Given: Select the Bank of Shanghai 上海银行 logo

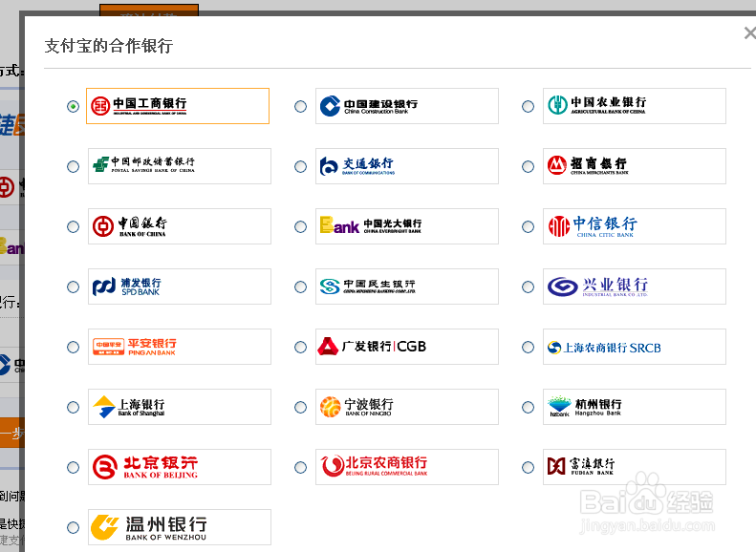Looking at the screenshot, I should pos(180,407).
